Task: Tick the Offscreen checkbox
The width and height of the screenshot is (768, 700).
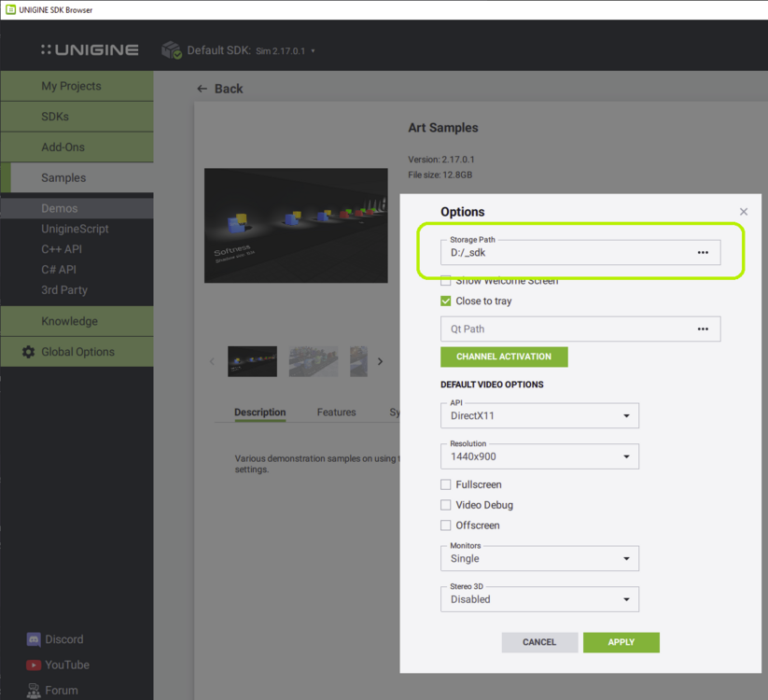Action: point(446,525)
